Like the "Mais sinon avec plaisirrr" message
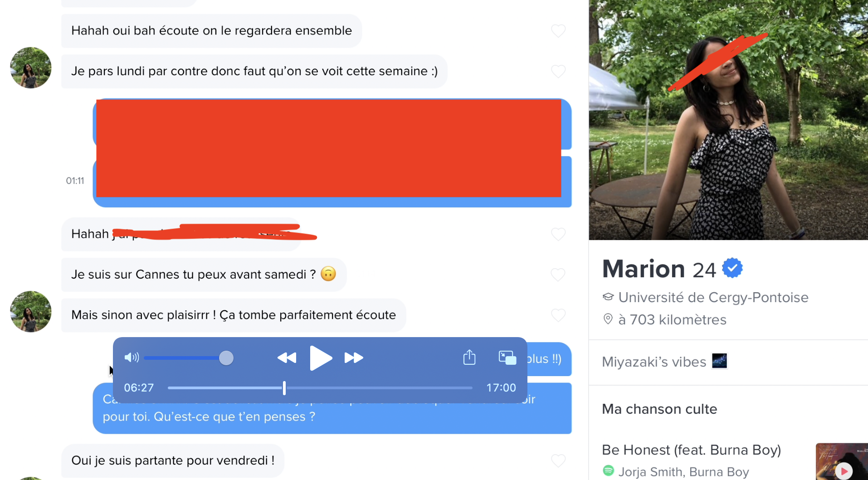This screenshot has height=480, width=868. [x=558, y=315]
